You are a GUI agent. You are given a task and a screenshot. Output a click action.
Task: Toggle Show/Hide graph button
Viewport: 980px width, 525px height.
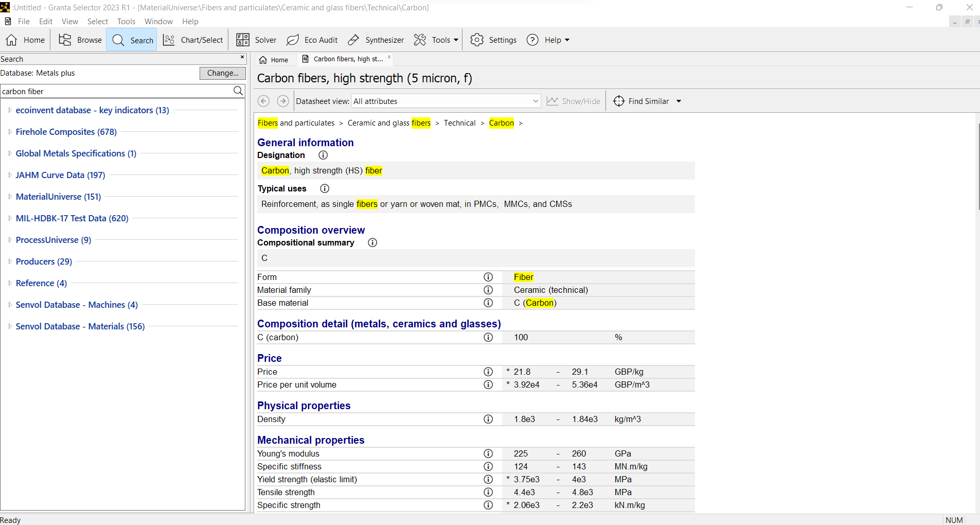573,101
